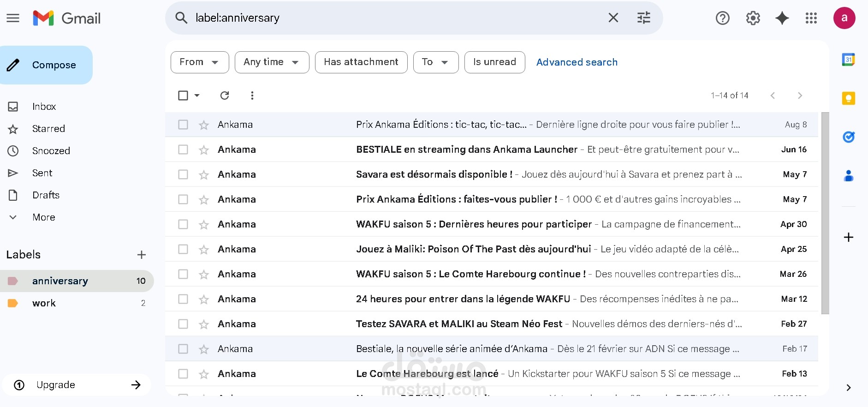Select the Prix Ankama tic-tac email checkbox

183,125
